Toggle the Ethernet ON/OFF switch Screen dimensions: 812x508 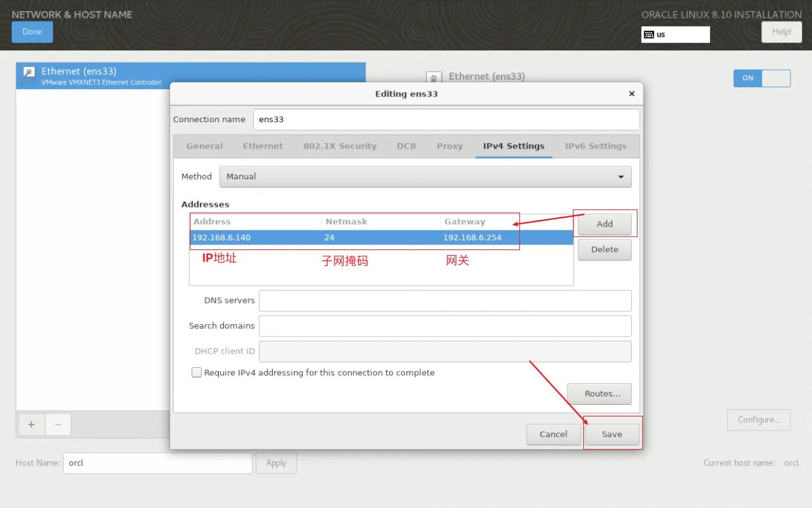click(761, 78)
